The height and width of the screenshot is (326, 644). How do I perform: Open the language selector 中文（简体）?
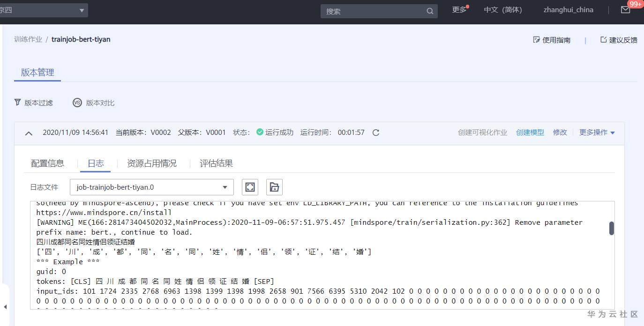tap(503, 10)
